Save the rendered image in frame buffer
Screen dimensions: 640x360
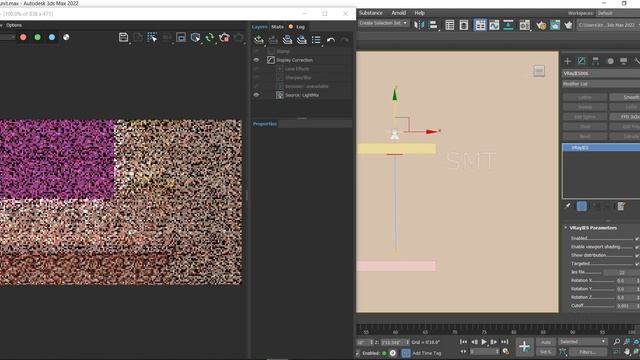[x=123, y=38]
